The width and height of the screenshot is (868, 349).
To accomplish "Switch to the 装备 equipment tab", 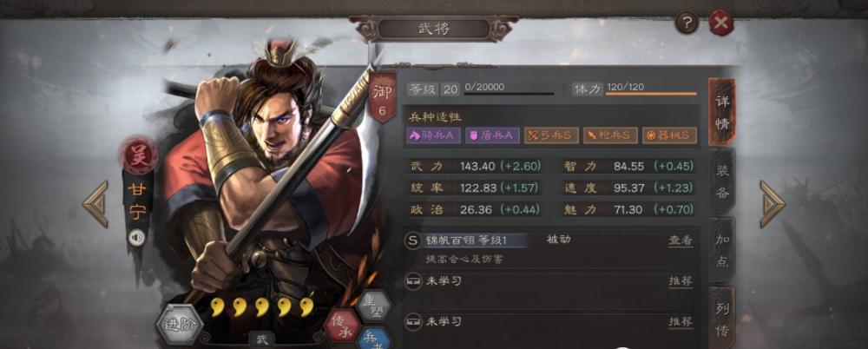I will pyautogui.click(x=722, y=181).
